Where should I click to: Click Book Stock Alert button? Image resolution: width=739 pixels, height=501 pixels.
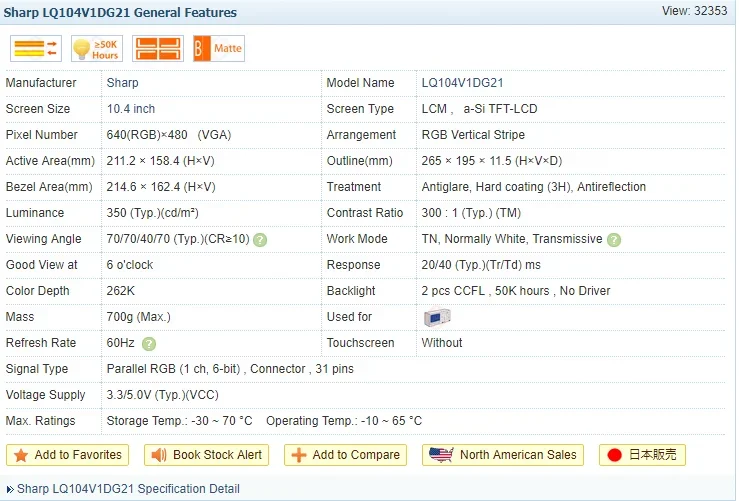[206, 455]
